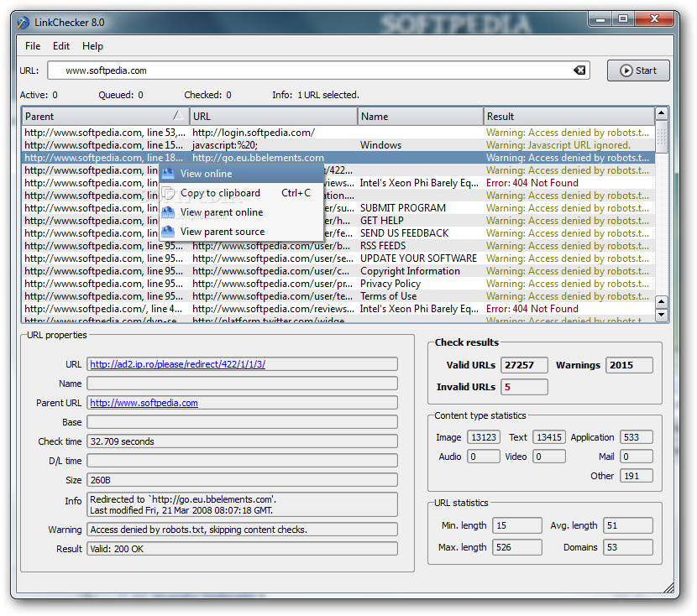Click the page-up arrow above the scroll down arrow
697x616 pixels.
(x=662, y=302)
